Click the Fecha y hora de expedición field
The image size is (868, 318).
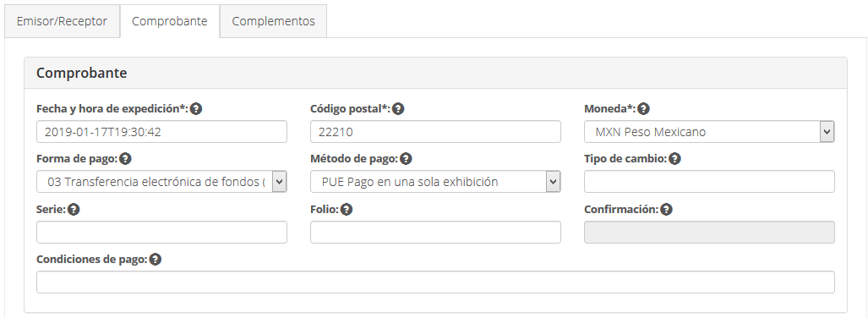click(x=161, y=132)
